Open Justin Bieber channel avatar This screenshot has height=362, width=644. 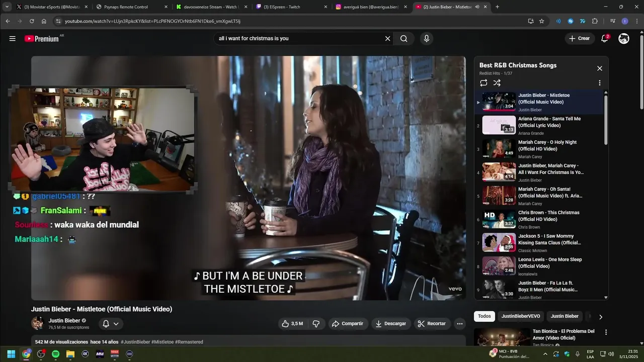pyautogui.click(x=37, y=323)
